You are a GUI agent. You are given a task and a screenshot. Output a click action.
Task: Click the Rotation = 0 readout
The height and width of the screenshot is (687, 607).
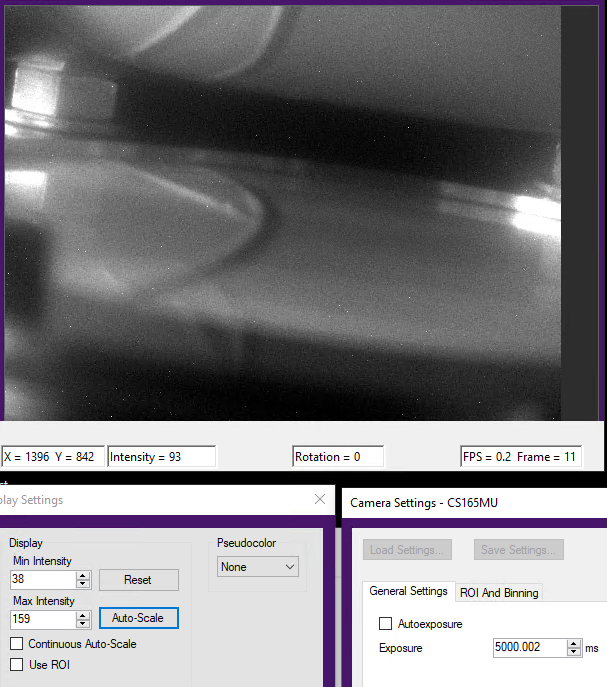tap(338, 457)
